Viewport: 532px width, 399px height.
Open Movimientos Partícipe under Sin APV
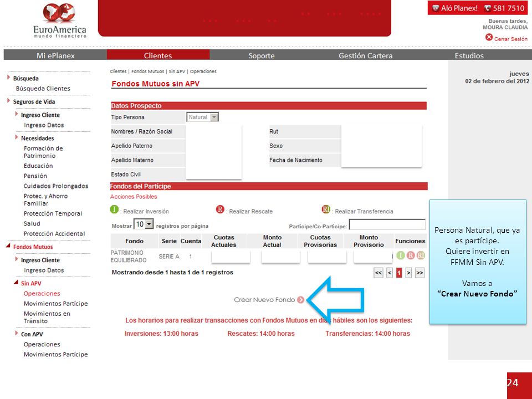(55, 304)
